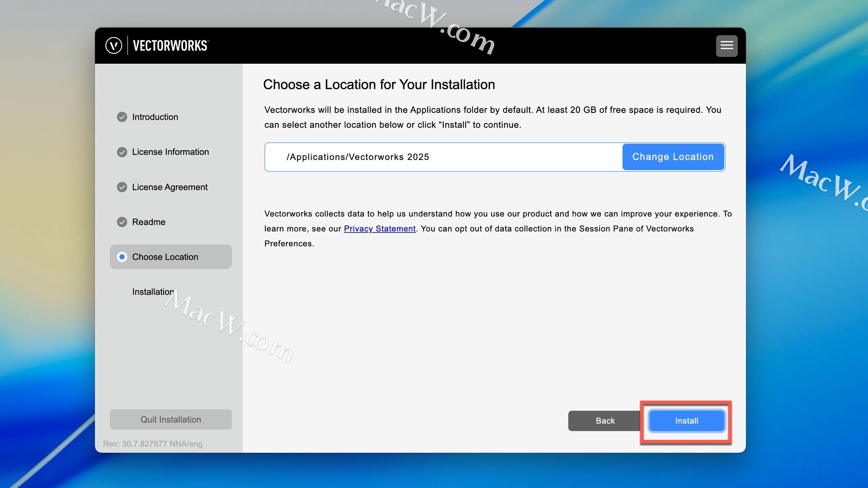The height and width of the screenshot is (488, 868).
Task: Open the hamburger menu icon
Action: tap(726, 46)
